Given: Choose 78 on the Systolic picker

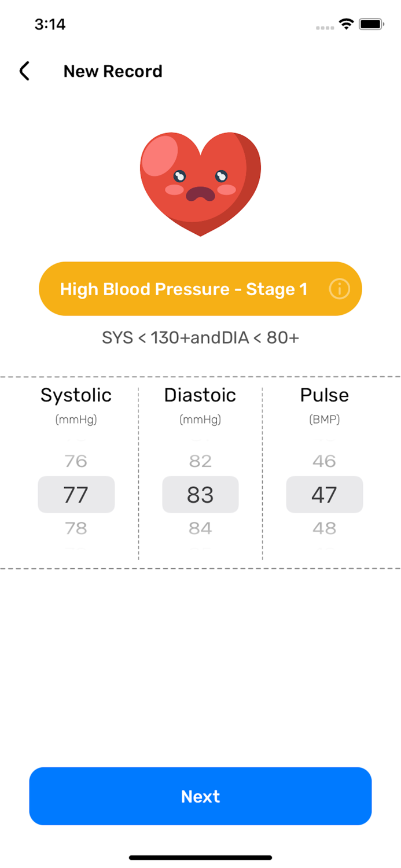Looking at the screenshot, I should coord(76,528).
